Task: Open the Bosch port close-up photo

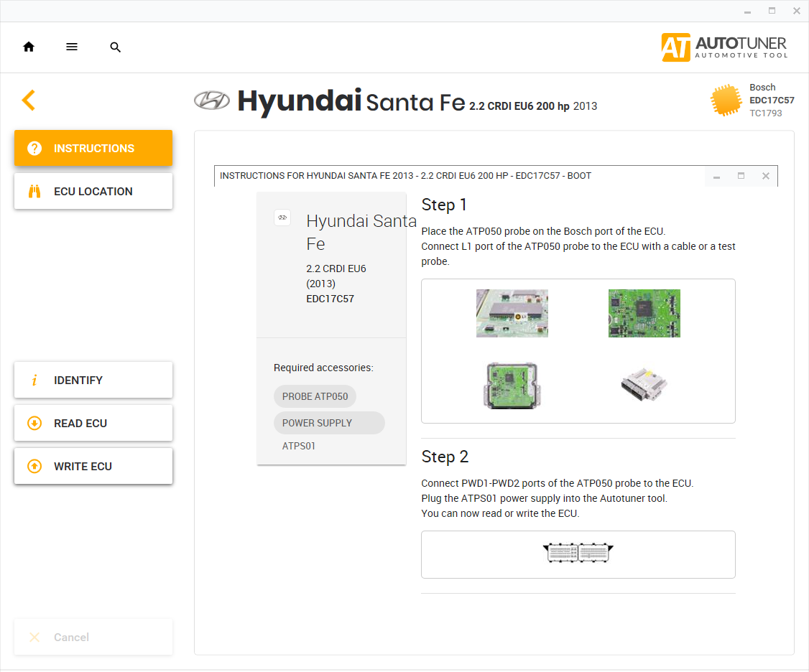Action: (x=512, y=313)
